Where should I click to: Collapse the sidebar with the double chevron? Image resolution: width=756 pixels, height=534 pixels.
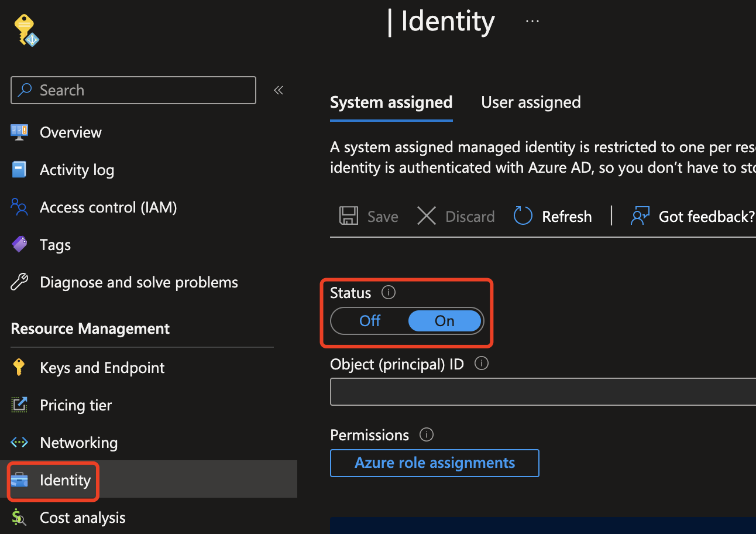pos(278,90)
